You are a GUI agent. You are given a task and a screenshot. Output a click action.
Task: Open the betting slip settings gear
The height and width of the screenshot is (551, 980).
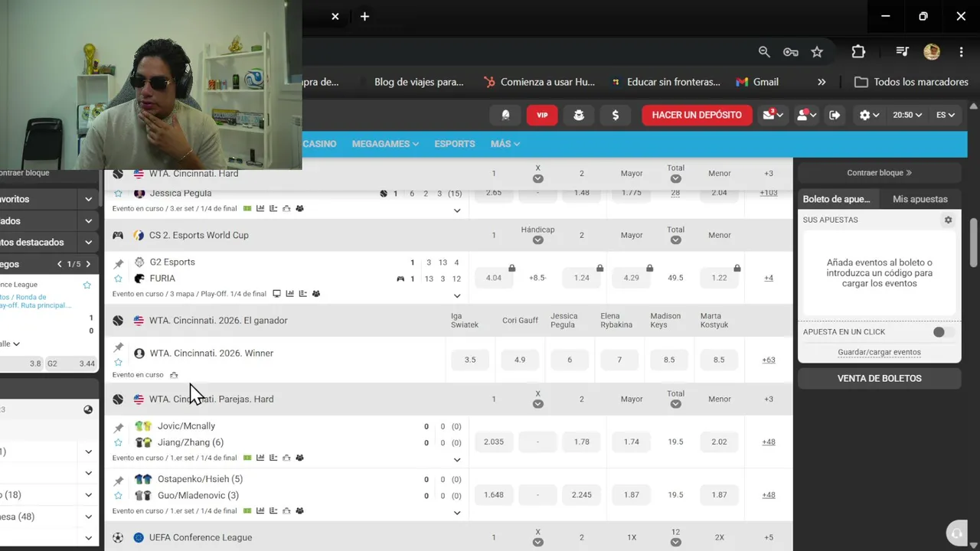[x=948, y=220]
